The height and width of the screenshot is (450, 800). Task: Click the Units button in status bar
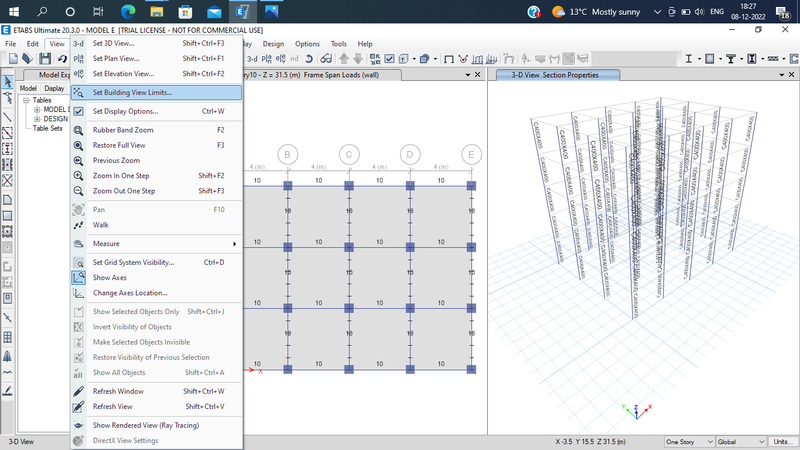pyautogui.click(x=783, y=442)
